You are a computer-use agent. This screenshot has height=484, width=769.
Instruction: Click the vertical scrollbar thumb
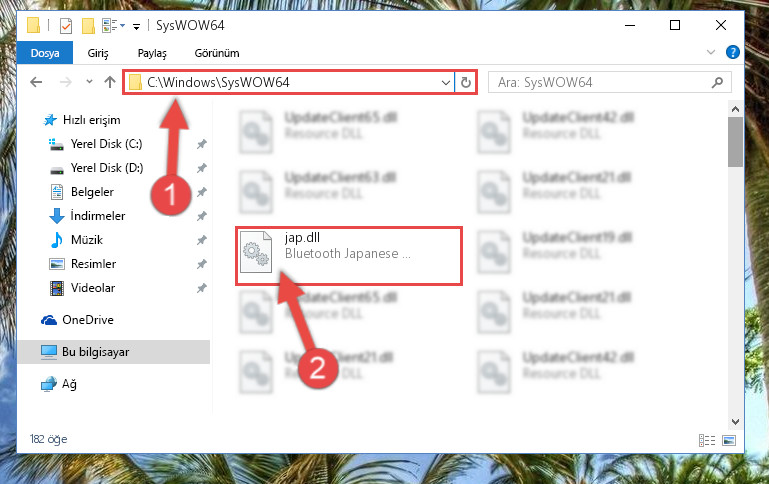(x=735, y=142)
